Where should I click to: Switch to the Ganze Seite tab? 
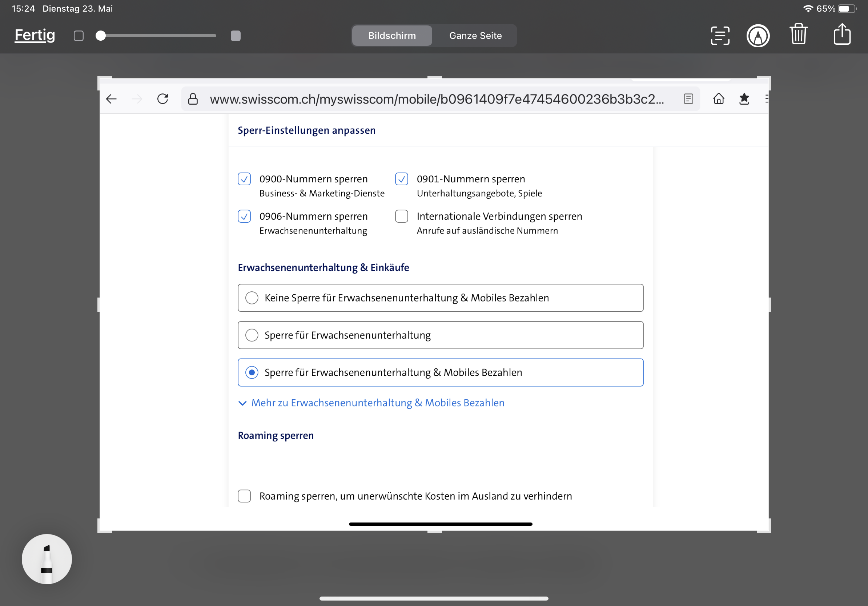point(475,36)
